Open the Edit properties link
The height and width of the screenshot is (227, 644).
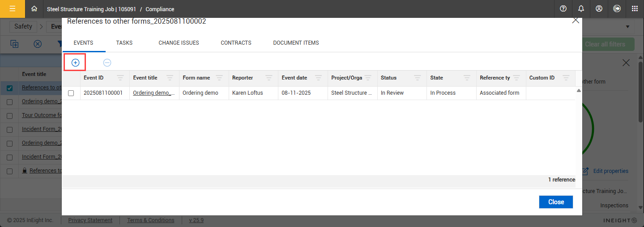pyautogui.click(x=610, y=171)
